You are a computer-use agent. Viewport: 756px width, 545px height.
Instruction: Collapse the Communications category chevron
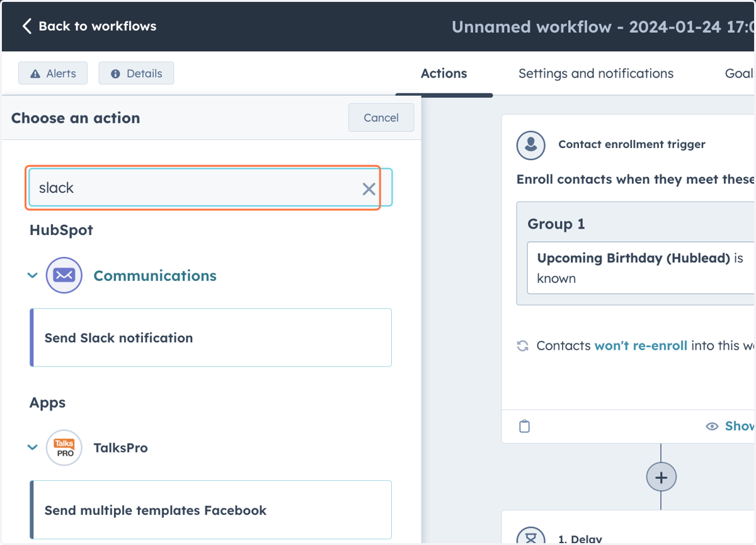tap(33, 275)
